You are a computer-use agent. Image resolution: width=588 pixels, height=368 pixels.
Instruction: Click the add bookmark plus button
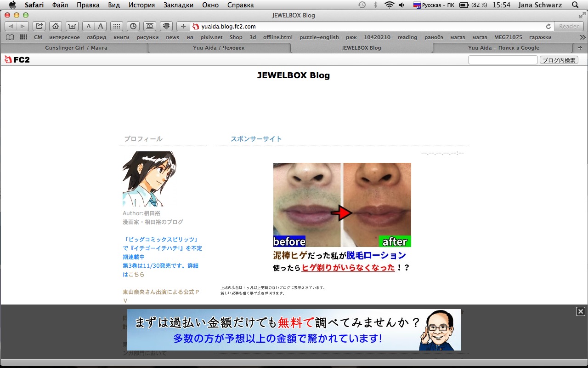(x=183, y=26)
